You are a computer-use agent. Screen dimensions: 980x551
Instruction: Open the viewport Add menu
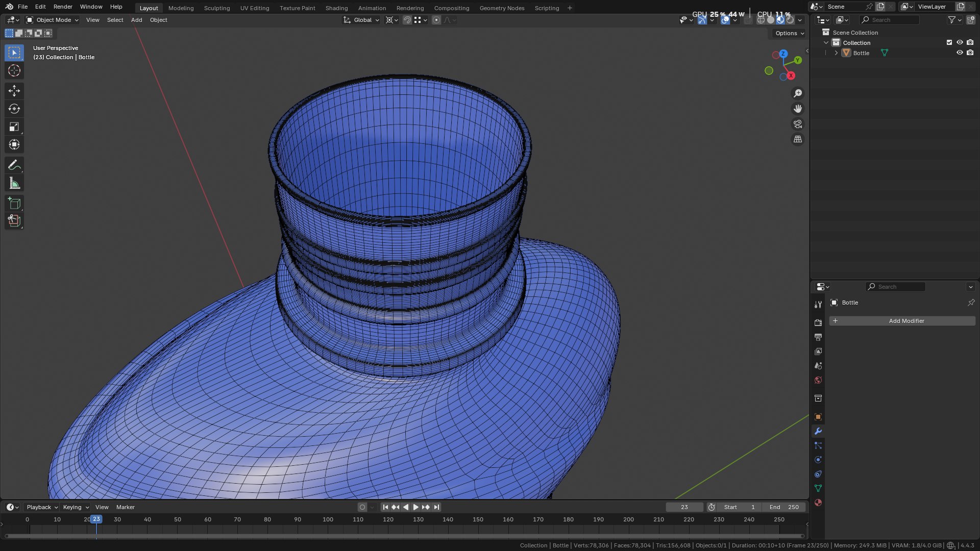tap(136, 20)
